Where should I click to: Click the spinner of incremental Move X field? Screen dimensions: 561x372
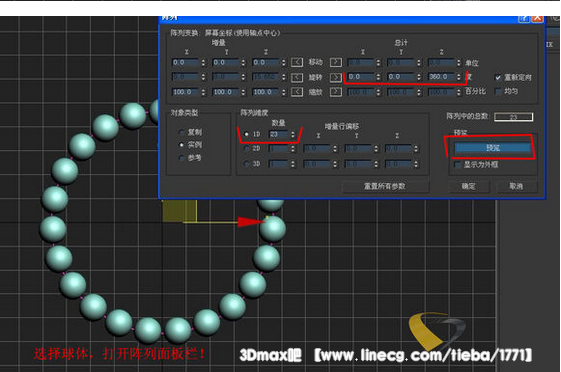[203, 62]
